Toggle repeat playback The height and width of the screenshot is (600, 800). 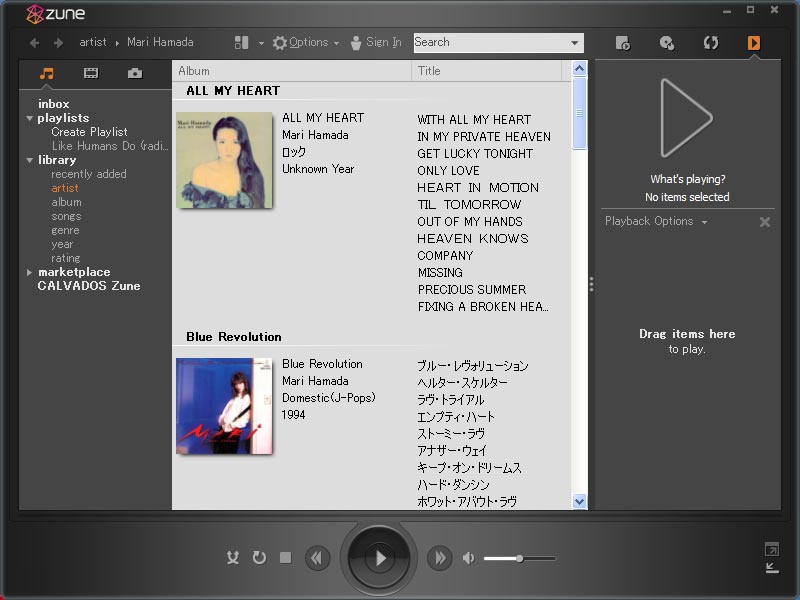click(259, 558)
